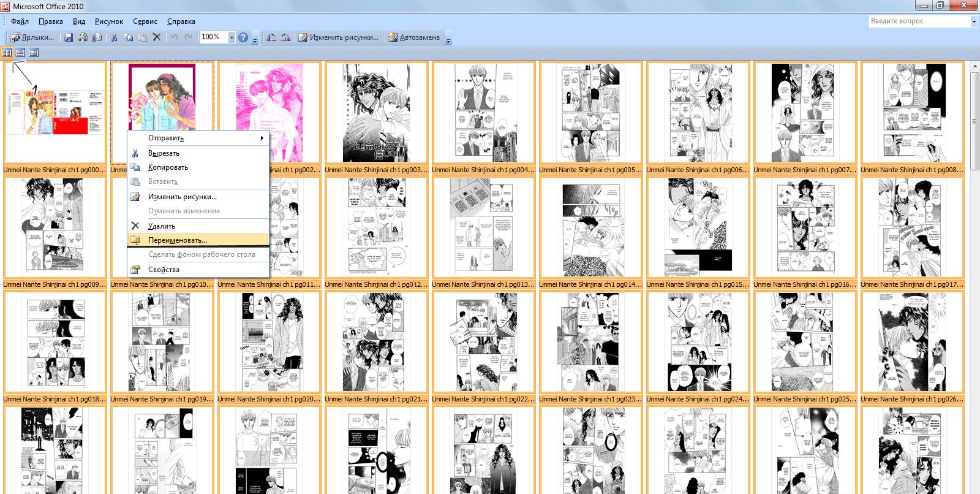
Task: Select the pg009 thumbnail image
Action: 55,227
